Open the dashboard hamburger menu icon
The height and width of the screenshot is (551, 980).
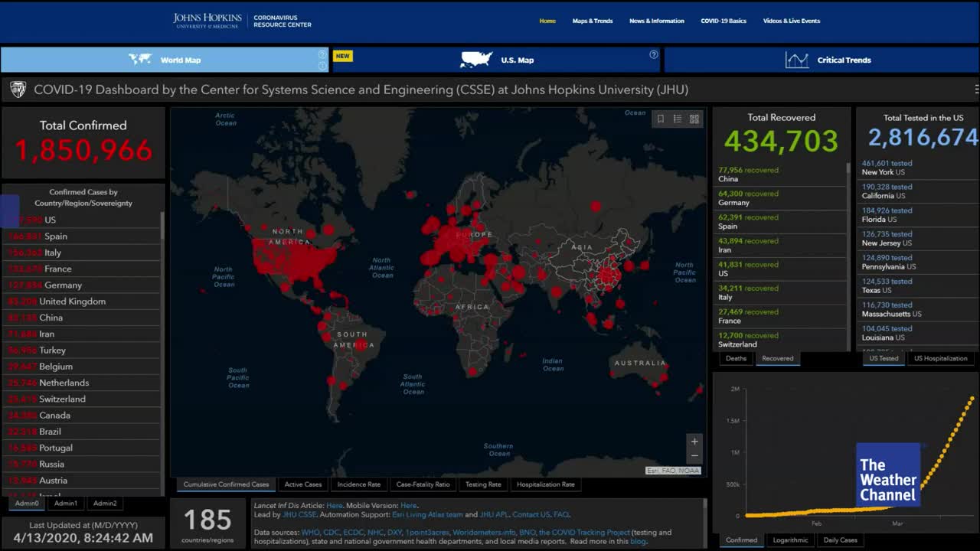976,90
